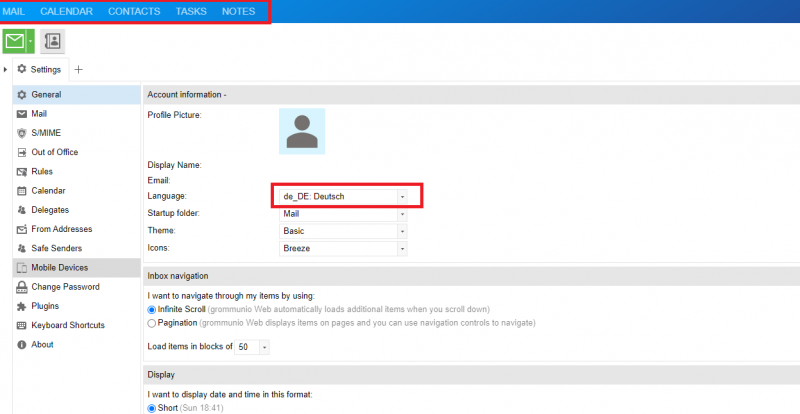Select the Rules category icon
Screen dimensions: 800x414
(x=21, y=171)
